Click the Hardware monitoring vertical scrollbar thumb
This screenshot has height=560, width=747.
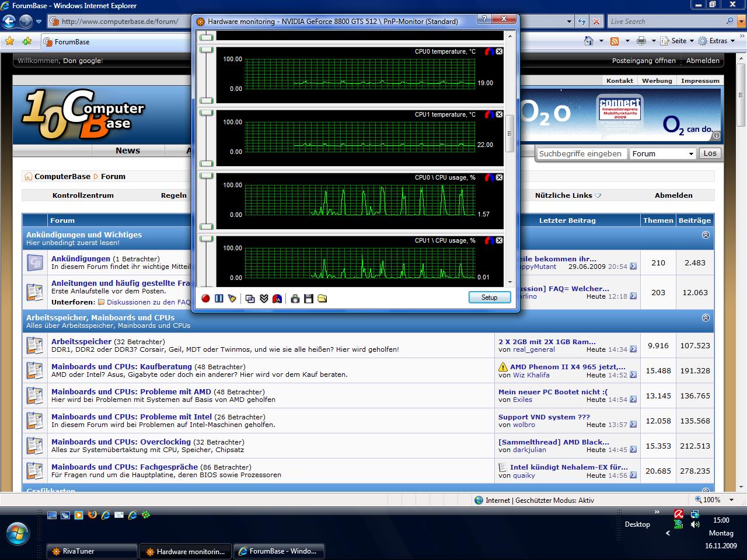509,134
